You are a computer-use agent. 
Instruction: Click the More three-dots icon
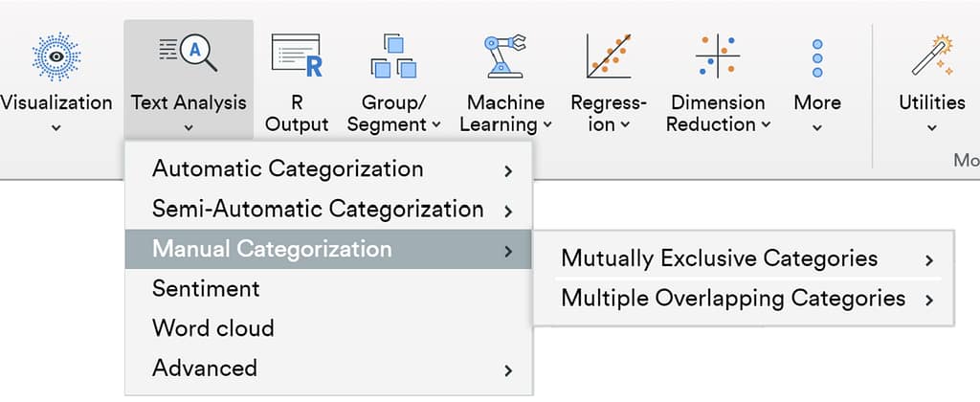817,58
